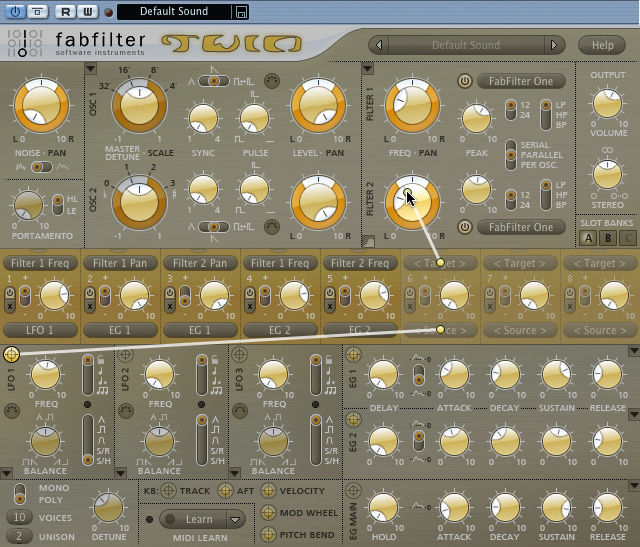Click EG Main modulation source icon

[x=353, y=490]
